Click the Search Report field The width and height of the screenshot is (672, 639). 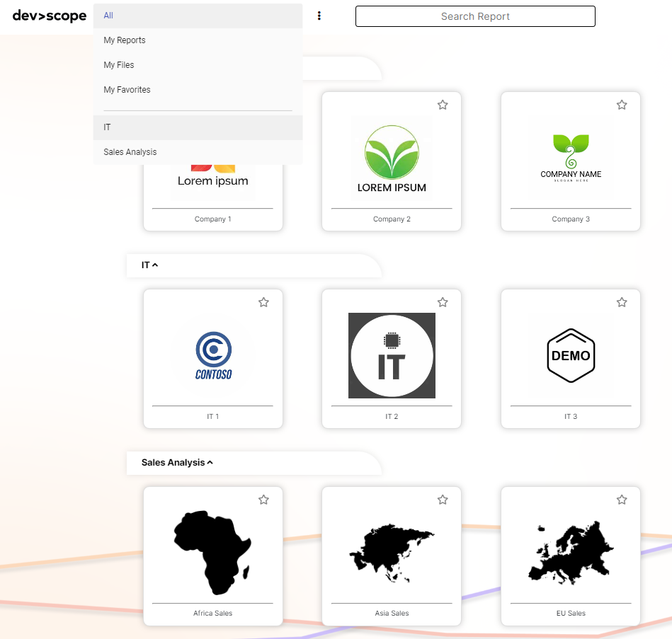pos(475,16)
